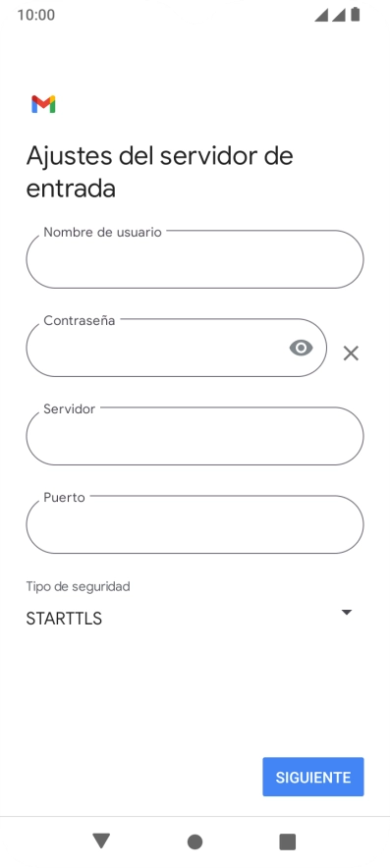Screen dimensions: 390x868
Task: Tap the Servidor field label
Action: tap(69, 409)
